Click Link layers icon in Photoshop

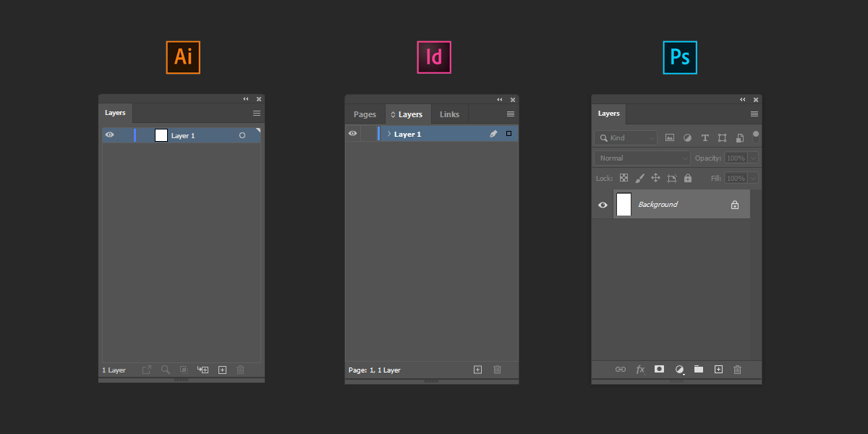point(621,369)
